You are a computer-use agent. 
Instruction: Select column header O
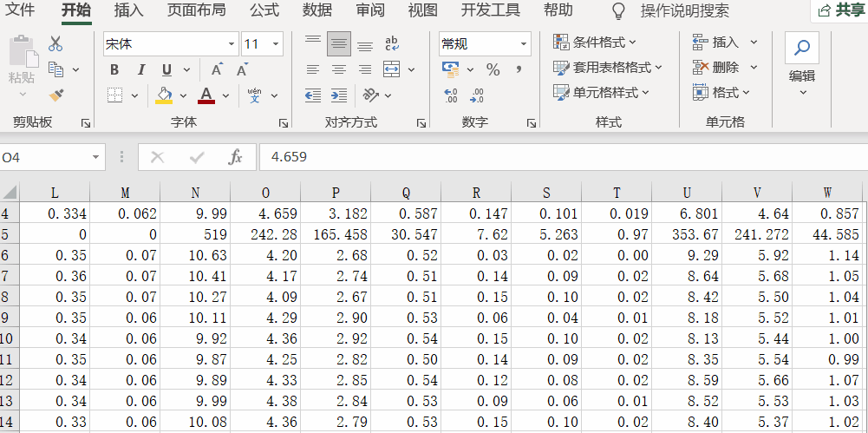click(265, 192)
